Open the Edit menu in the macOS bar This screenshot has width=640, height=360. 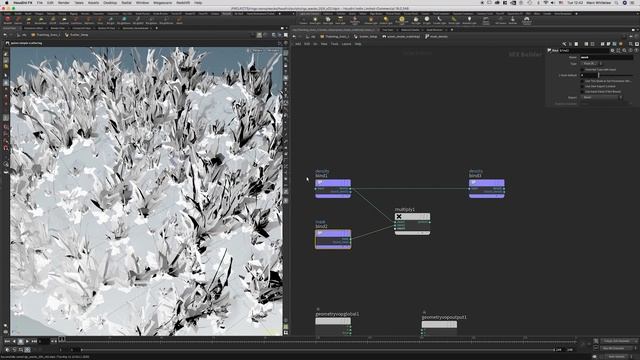tap(50, 2)
